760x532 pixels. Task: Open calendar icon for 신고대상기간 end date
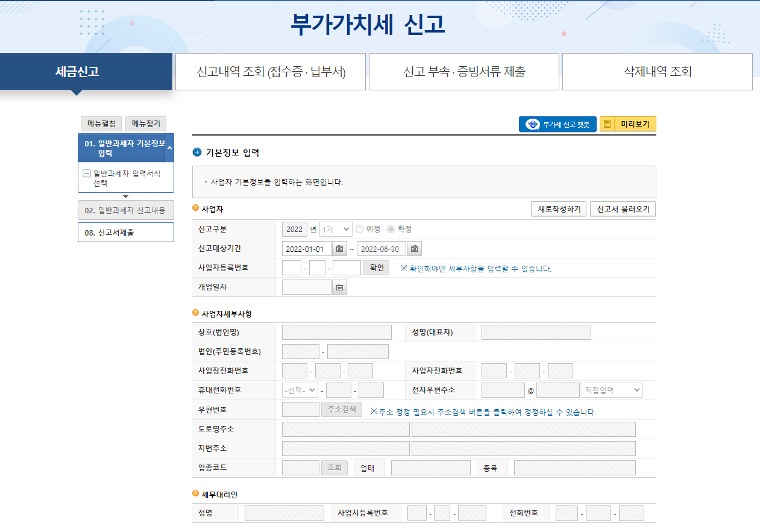pos(415,249)
